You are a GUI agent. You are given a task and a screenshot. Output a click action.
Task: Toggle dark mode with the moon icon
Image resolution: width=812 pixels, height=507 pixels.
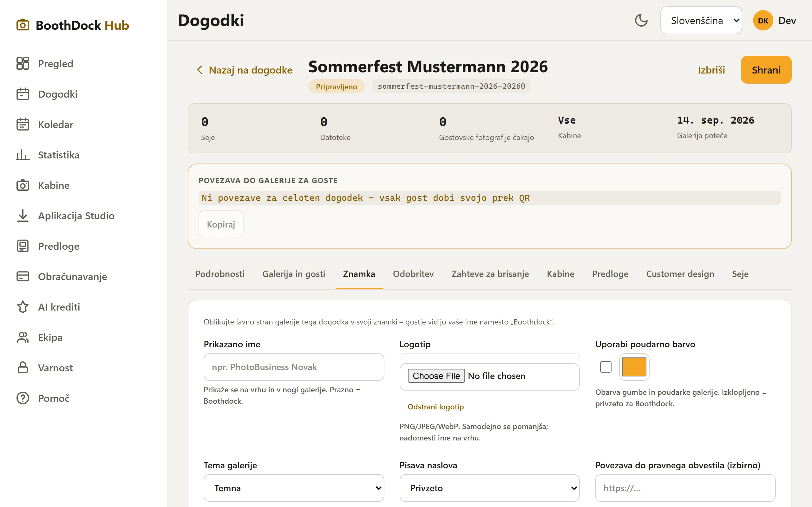pos(641,21)
